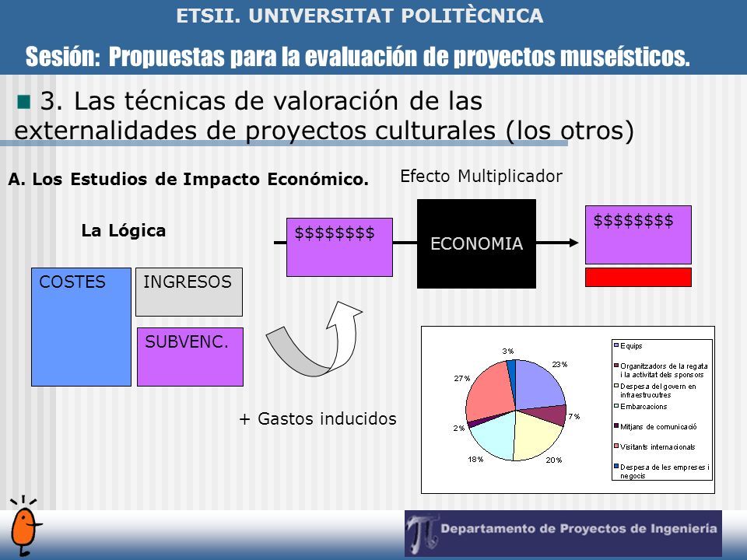The height and width of the screenshot is (560, 747).
Task: Select the 'Efecto Multiplicador' text
Action: pos(481,177)
